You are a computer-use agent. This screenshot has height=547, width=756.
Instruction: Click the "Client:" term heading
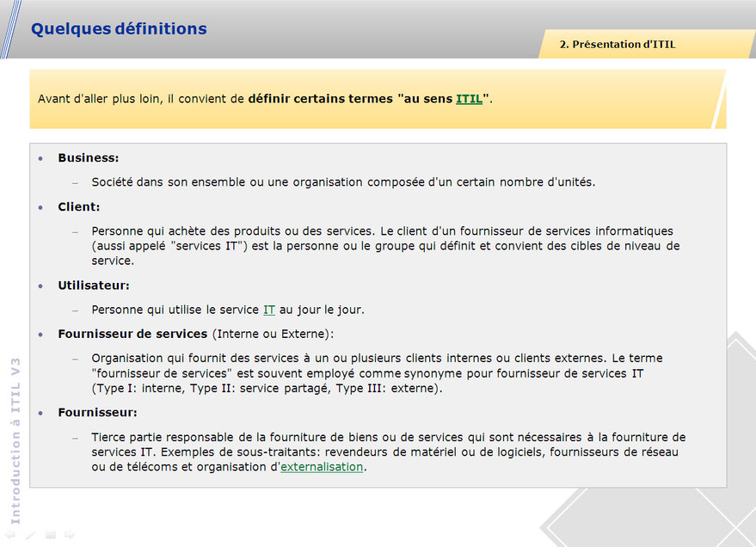78,207
